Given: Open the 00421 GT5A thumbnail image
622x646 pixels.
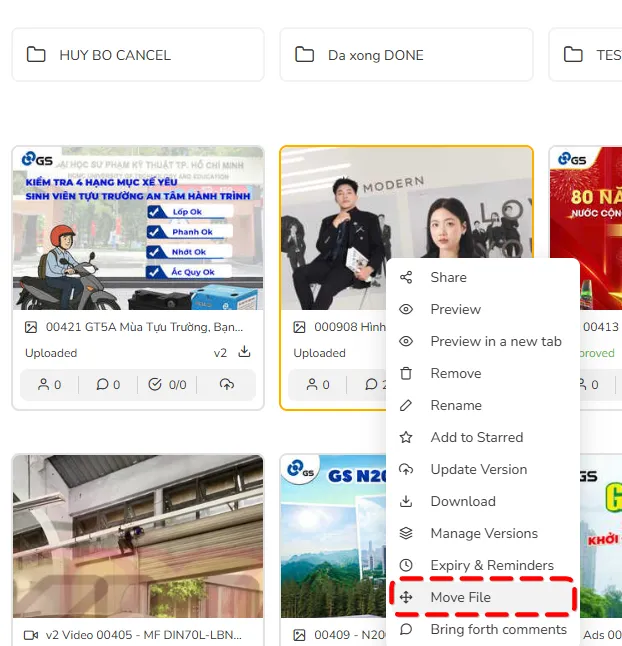Looking at the screenshot, I should coord(138,228).
